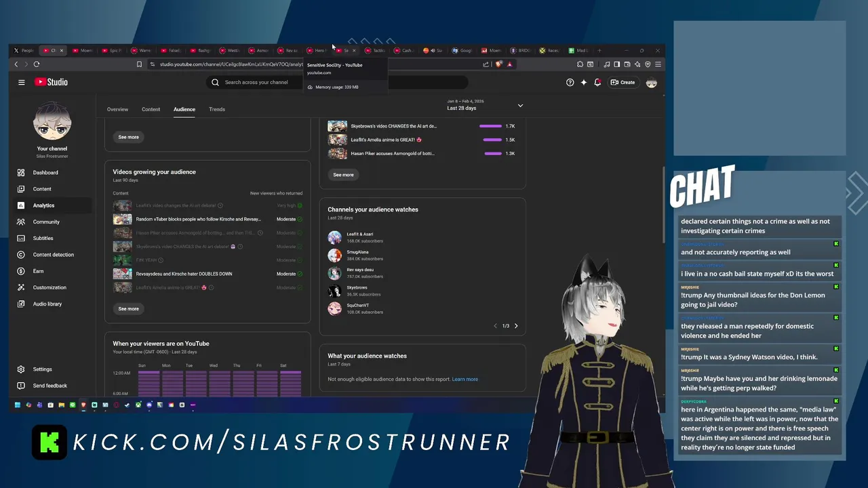This screenshot has height=488, width=868.
Task: Switch to the Trends analytics tab
Action: click(x=217, y=109)
